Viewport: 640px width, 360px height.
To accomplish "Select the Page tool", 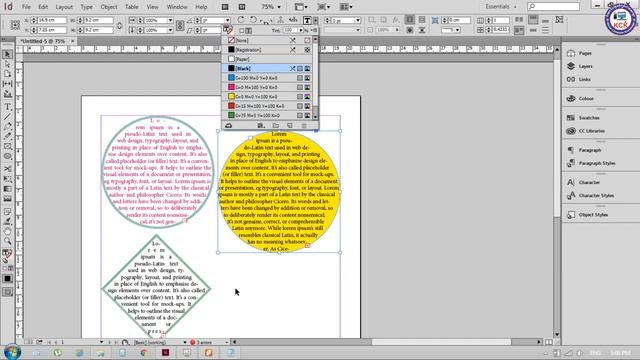I will coord(7,74).
